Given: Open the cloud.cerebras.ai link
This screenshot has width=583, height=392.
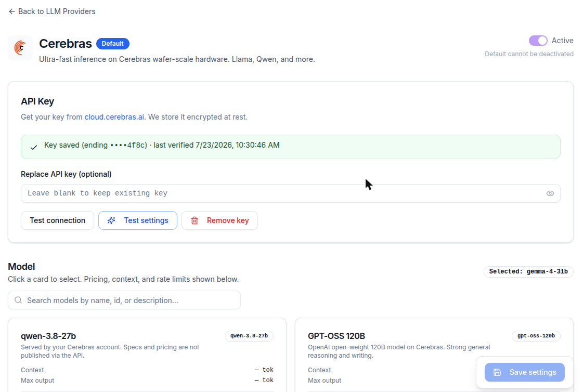Looking at the screenshot, I should (x=114, y=117).
